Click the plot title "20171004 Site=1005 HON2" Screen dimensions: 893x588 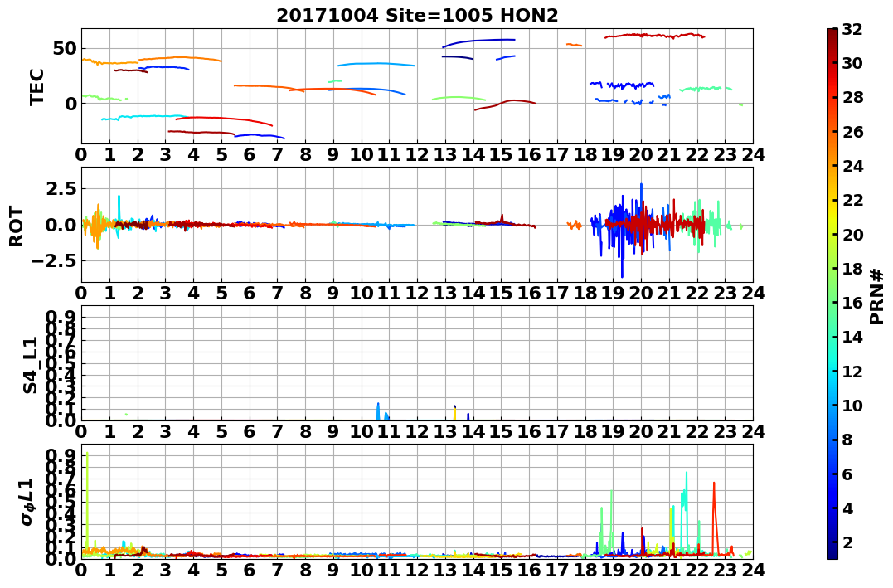(x=417, y=16)
